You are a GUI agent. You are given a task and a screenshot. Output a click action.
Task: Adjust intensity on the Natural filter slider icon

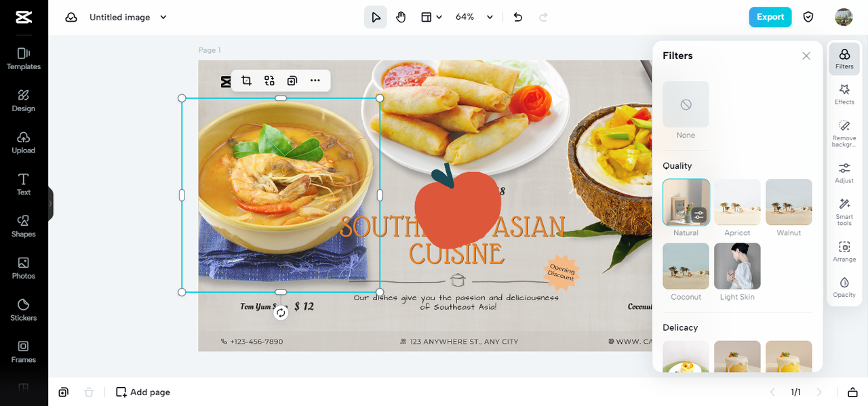coord(700,216)
